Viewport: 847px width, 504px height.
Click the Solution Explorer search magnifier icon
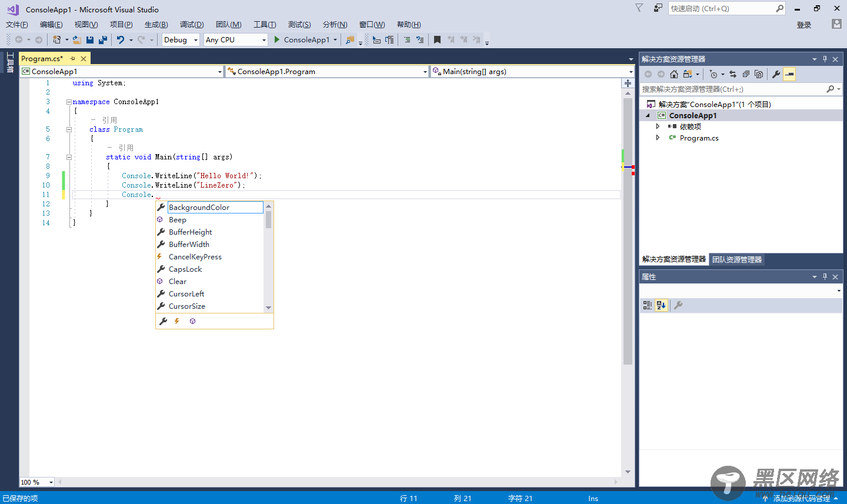(830, 89)
